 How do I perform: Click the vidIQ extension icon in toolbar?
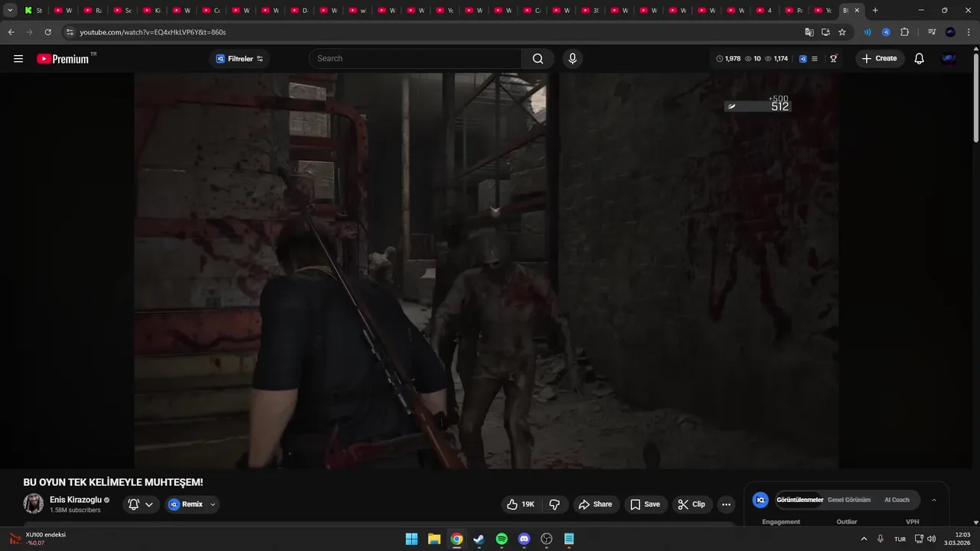[886, 32]
